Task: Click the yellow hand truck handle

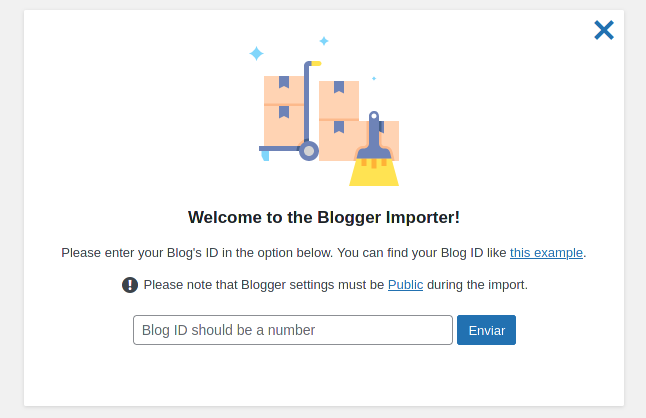Action: point(316,63)
